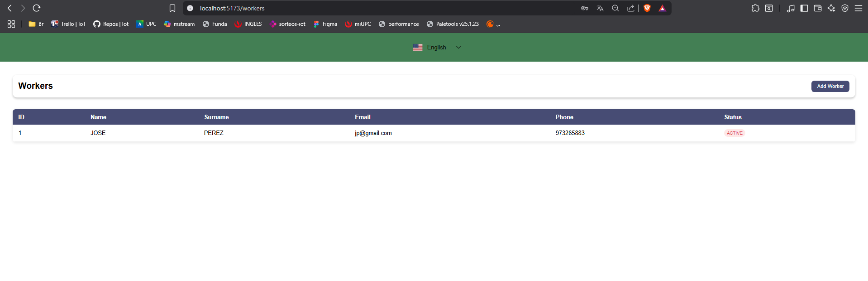Select the jp@gmail.com email cell
Viewport: 868px width, 281px height.
[x=373, y=133]
